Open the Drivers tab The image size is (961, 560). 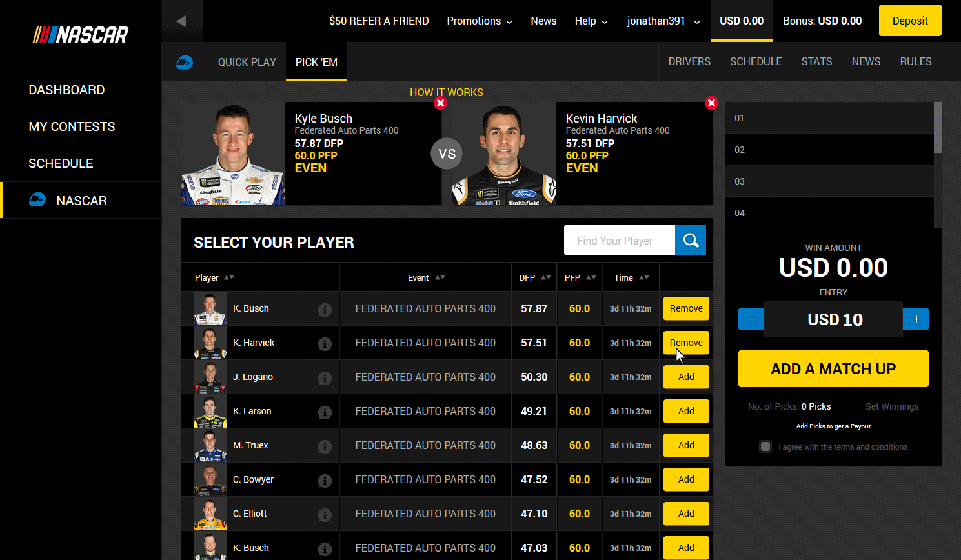pos(689,61)
